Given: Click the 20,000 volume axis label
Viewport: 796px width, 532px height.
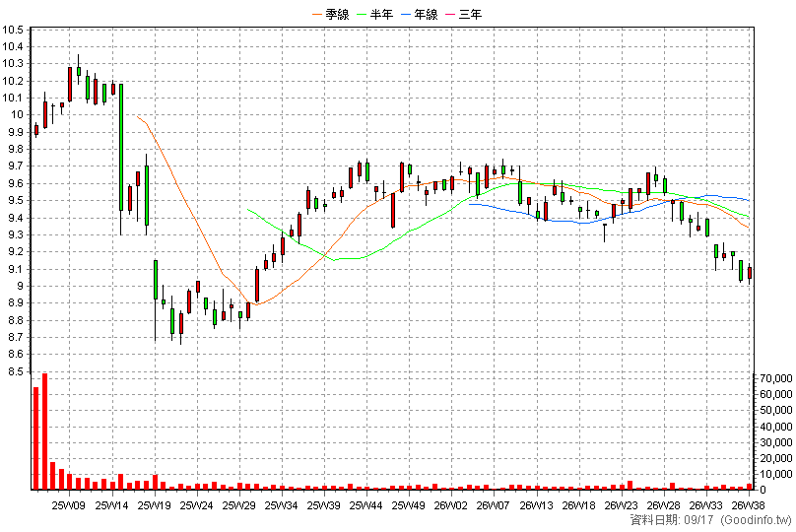Looking at the screenshot, I should point(776,458).
